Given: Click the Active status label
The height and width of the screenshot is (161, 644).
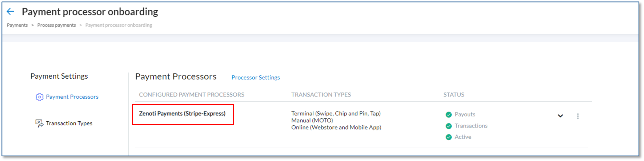Looking at the screenshot, I should pyautogui.click(x=463, y=137).
